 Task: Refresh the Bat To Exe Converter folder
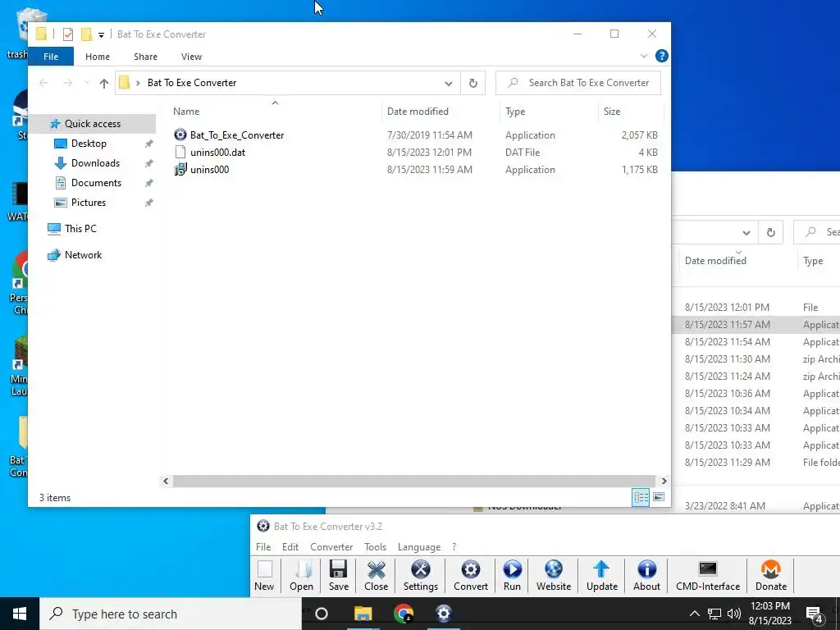pos(473,83)
